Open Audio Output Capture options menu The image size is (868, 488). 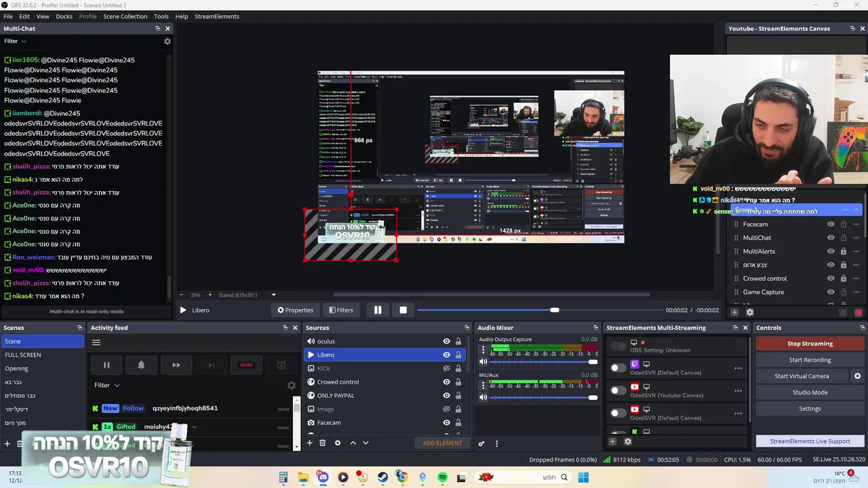483,350
